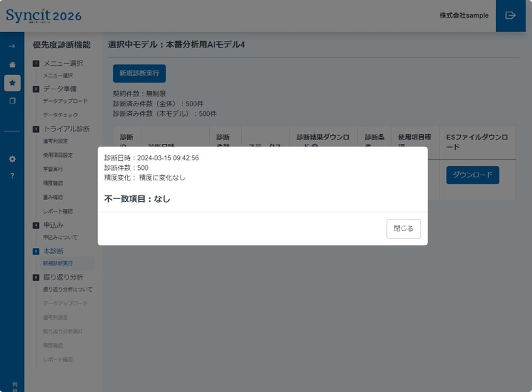Expand the データ準備 section
This screenshot has width=532, height=392.
(x=60, y=88)
